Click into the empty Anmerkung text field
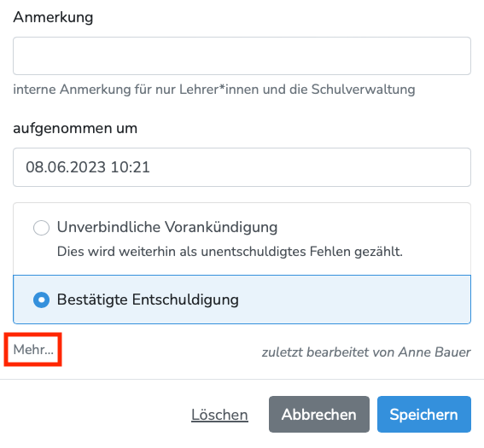The image size is (484, 448). click(x=242, y=55)
